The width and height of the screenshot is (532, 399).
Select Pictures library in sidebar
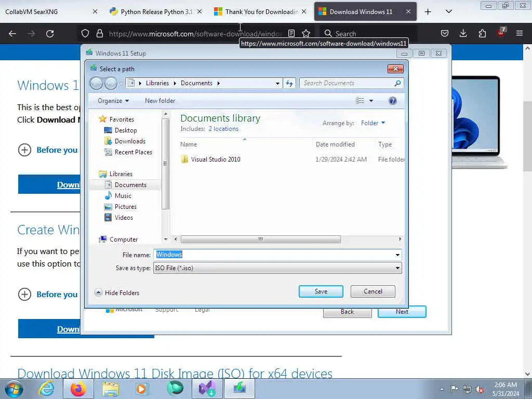[x=126, y=207]
